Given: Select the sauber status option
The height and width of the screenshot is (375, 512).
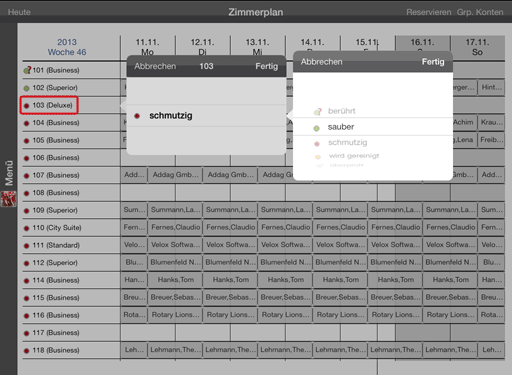Looking at the screenshot, I should pos(373,127).
